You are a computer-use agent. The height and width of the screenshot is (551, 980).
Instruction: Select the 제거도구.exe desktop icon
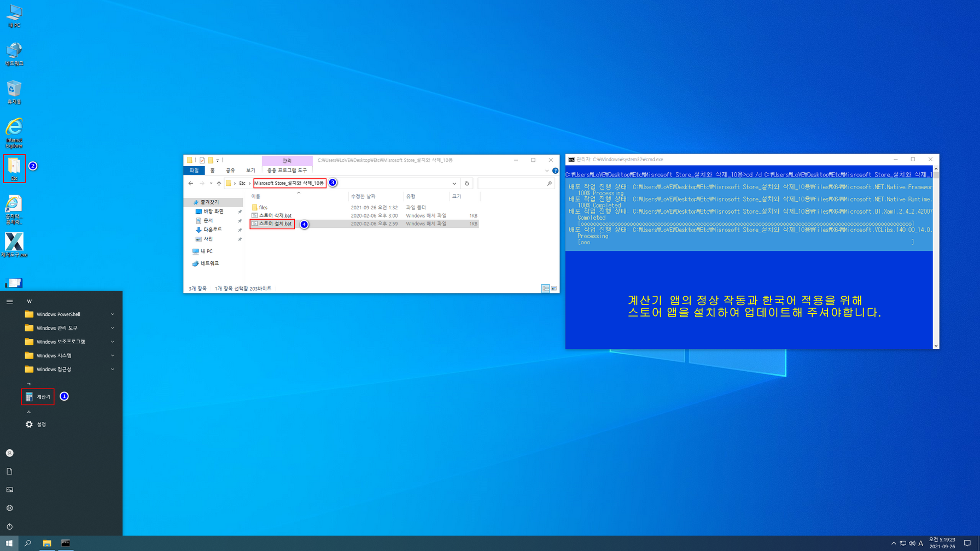tap(14, 245)
